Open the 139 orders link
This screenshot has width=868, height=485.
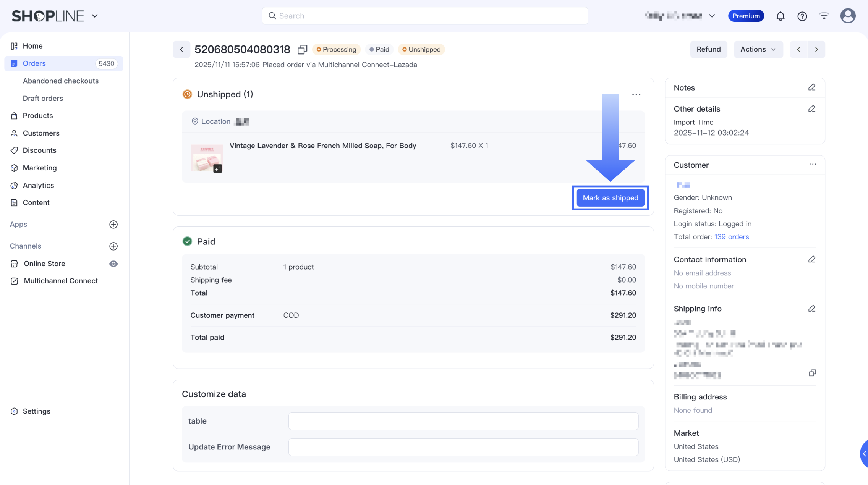731,237
